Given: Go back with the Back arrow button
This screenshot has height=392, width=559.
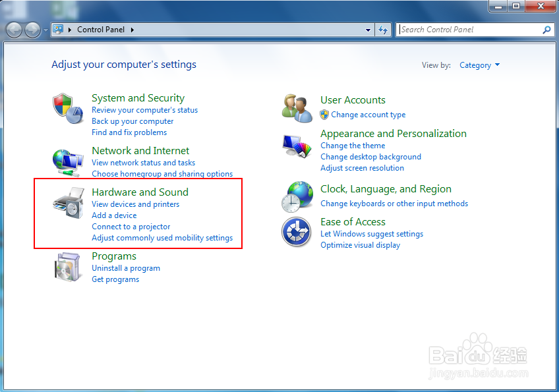Looking at the screenshot, I should [x=15, y=30].
